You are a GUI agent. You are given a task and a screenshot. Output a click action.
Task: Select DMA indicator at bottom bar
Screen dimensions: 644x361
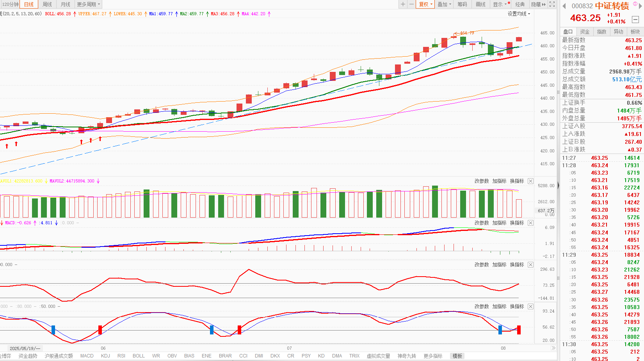(337, 356)
